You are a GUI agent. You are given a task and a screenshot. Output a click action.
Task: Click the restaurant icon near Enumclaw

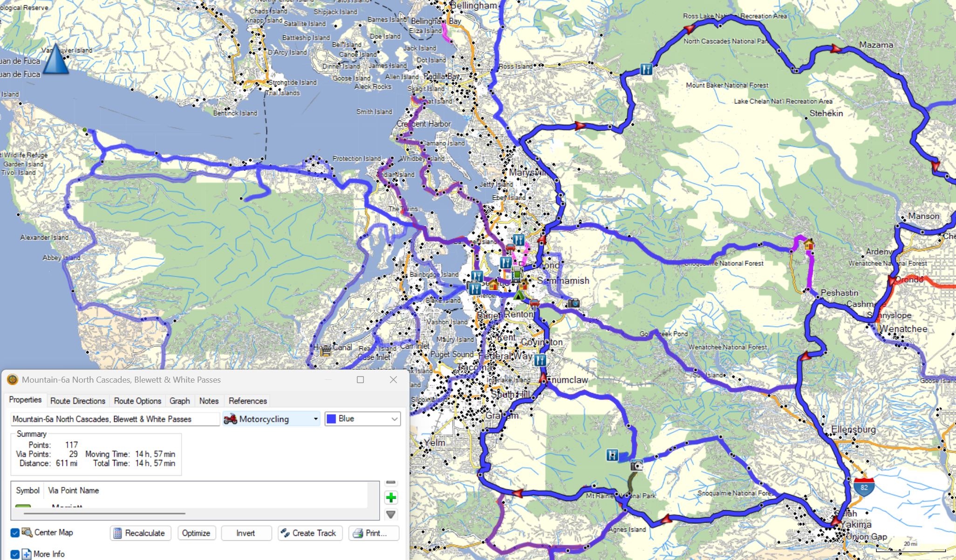[x=540, y=360]
